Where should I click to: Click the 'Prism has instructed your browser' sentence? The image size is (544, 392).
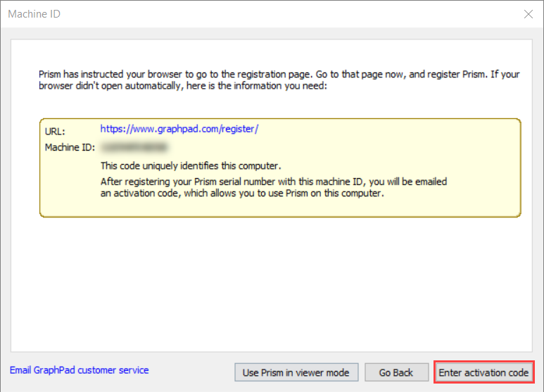[x=279, y=74]
